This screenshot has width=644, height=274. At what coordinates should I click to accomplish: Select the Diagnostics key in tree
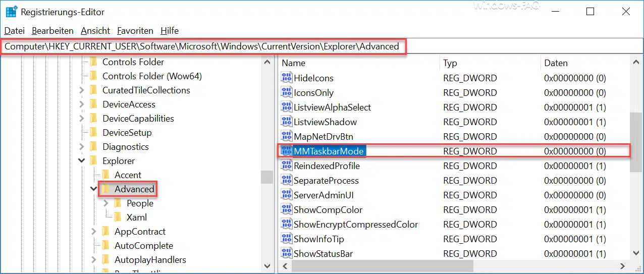pyautogui.click(x=125, y=147)
